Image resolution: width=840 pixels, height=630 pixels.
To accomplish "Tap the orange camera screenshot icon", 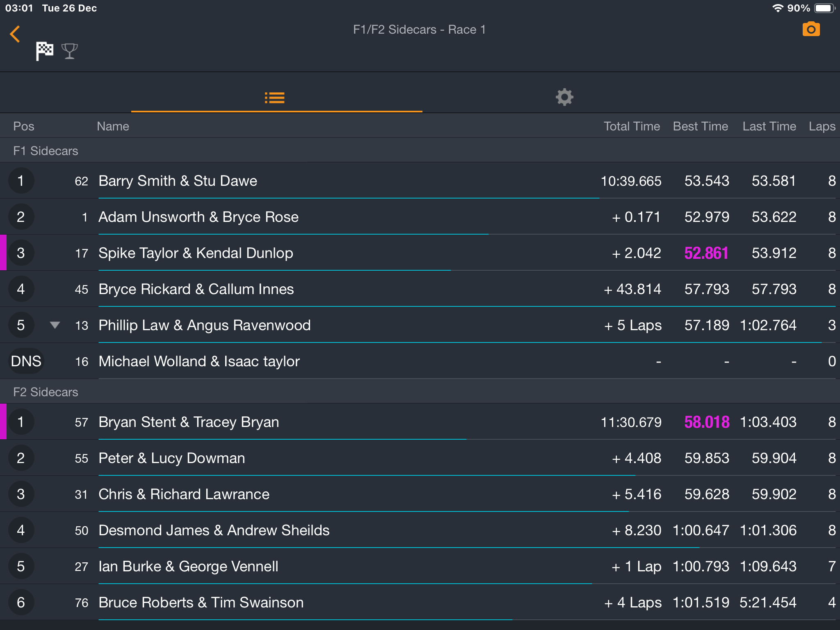I will [811, 29].
